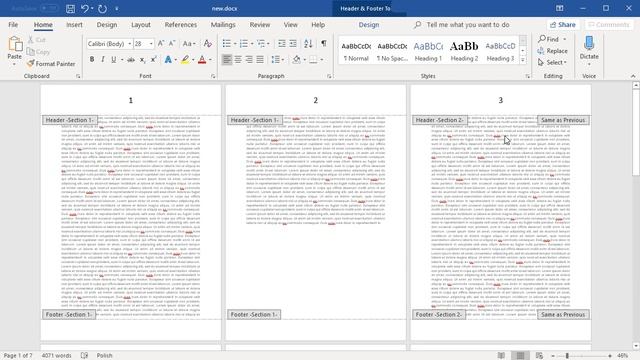This screenshot has width=640, height=360.
Task: Click the Save icon in the title bar
Action: (70, 9)
